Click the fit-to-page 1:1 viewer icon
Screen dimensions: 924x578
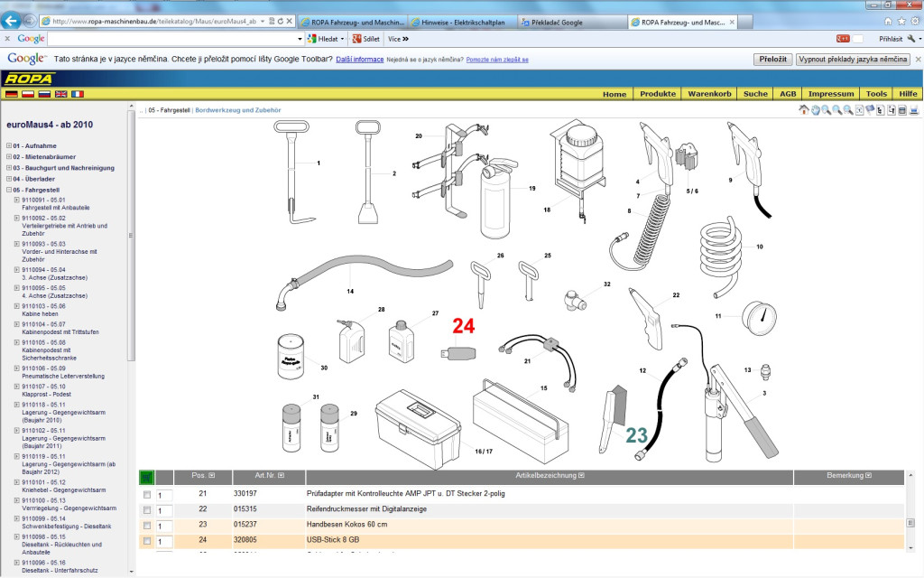click(859, 110)
